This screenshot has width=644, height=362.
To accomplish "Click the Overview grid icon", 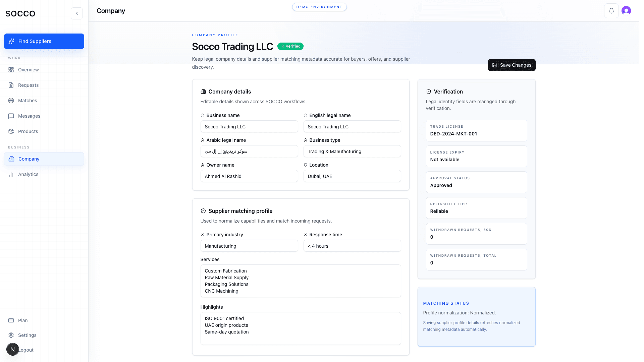I will tap(11, 70).
